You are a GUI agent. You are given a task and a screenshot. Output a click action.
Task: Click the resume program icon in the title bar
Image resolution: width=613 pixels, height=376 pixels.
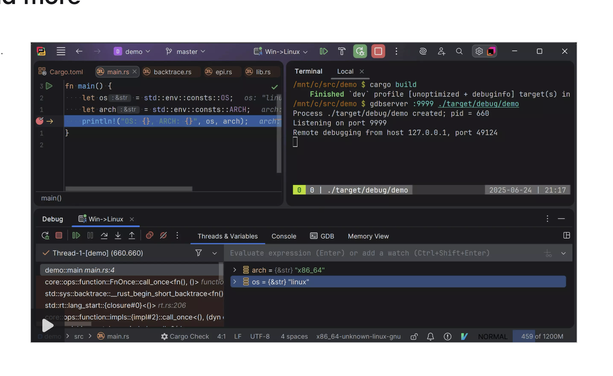coord(324,51)
